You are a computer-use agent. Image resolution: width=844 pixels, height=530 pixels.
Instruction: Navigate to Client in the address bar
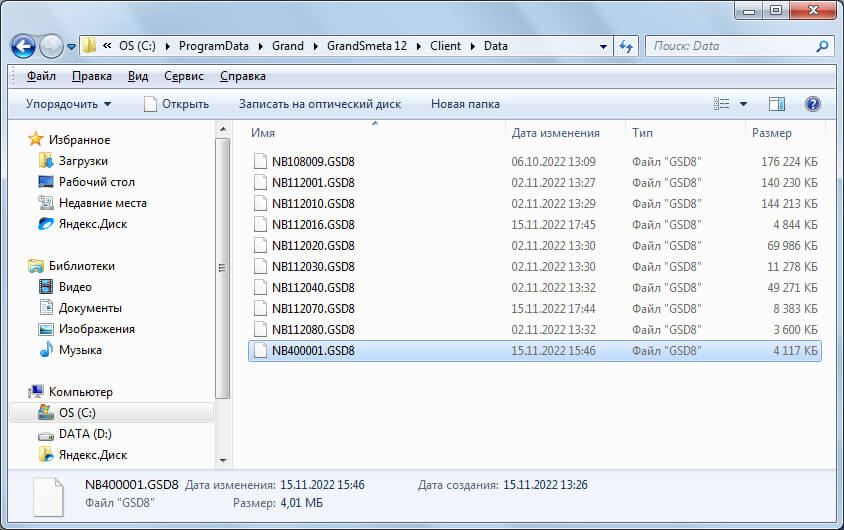click(x=445, y=46)
